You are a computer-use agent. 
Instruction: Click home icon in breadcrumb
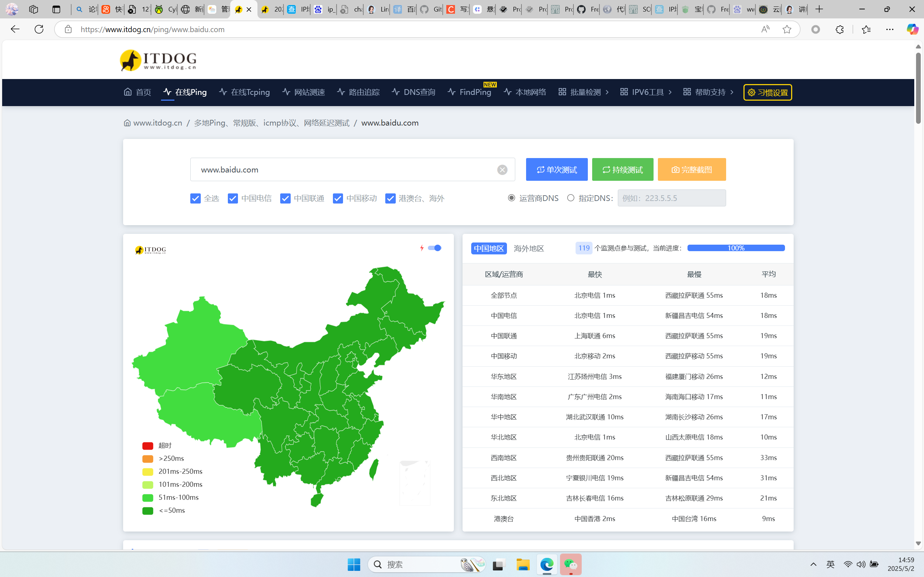click(127, 123)
